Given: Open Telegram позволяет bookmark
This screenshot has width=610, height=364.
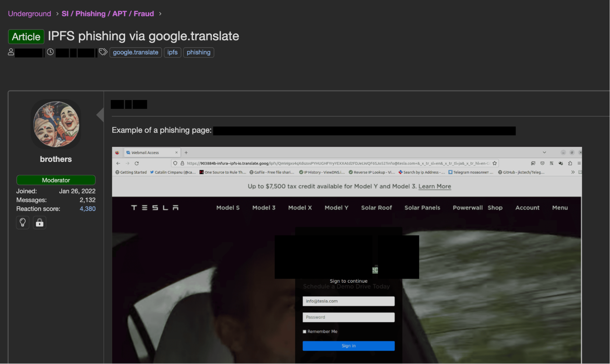Looking at the screenshot, I should point(471,172).
